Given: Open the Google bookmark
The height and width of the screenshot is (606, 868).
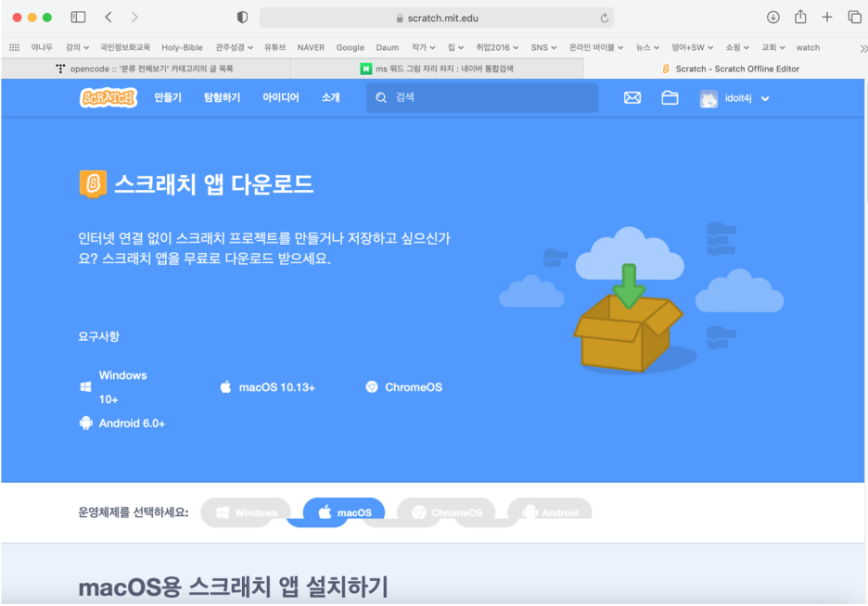Looking at the screenshot, I should [350, 47].
